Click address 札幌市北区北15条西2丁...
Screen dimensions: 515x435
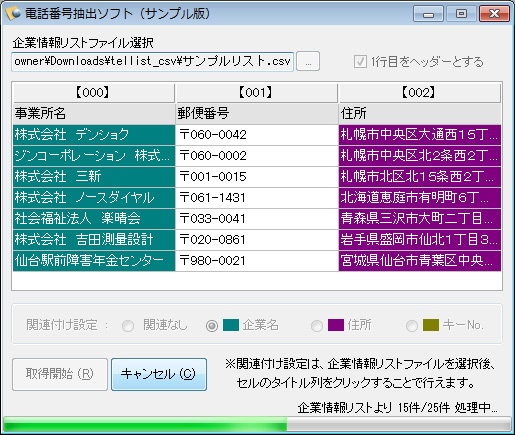420,177
